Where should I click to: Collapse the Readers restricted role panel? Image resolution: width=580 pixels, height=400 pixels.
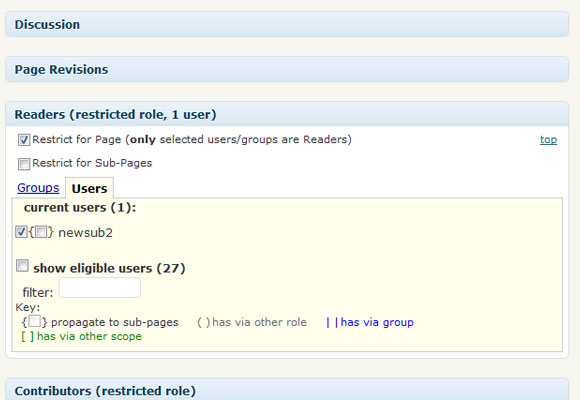pos(287,114)
